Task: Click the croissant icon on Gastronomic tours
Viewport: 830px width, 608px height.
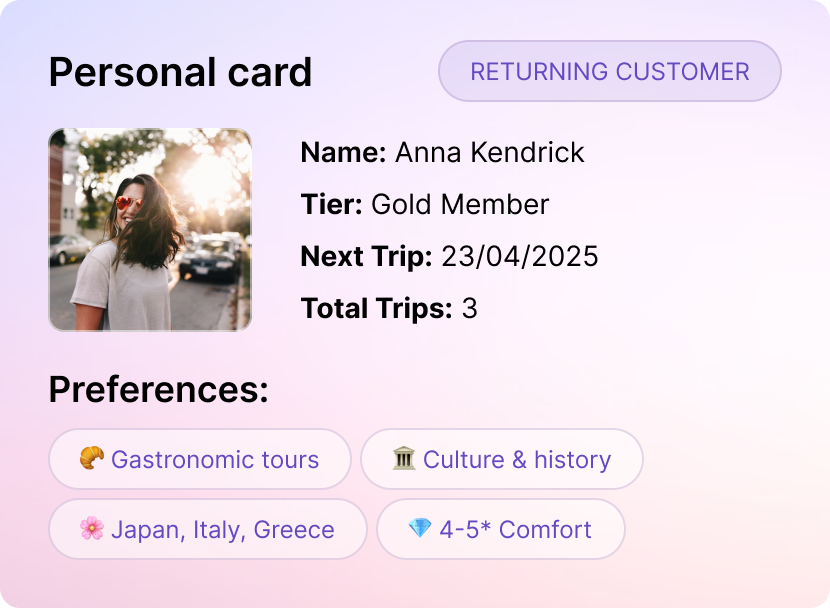Action: pos(92,459)
